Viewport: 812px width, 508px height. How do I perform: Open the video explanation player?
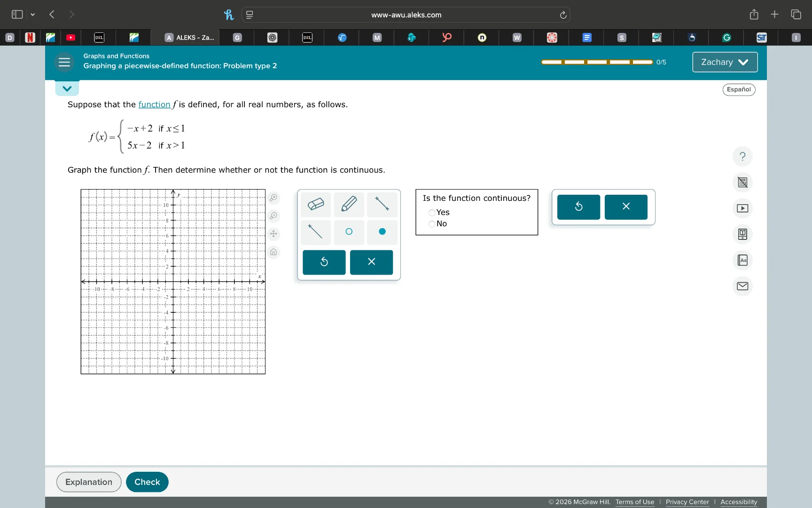point(742,208)
